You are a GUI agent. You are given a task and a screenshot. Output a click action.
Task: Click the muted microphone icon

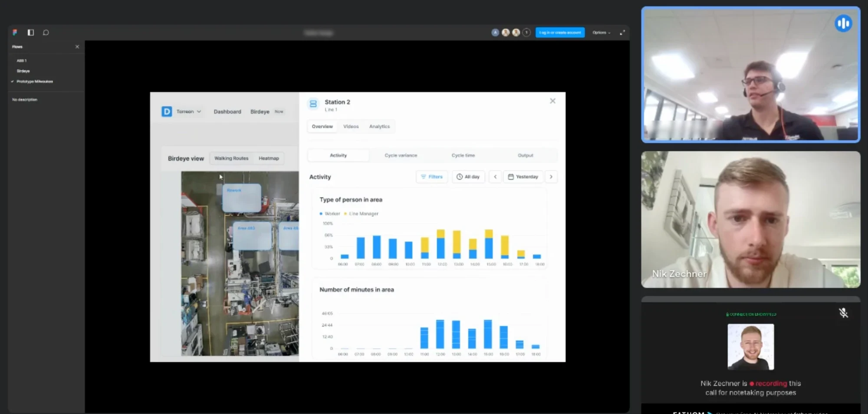[x=843, y=313]
